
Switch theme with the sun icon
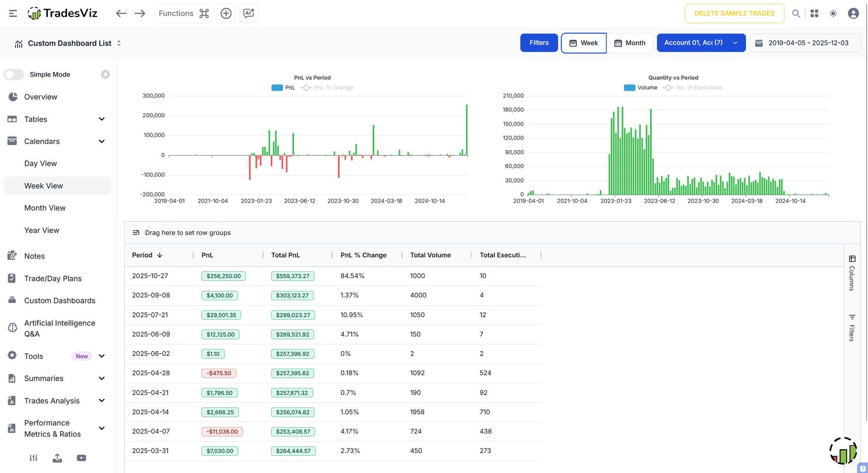833,14
